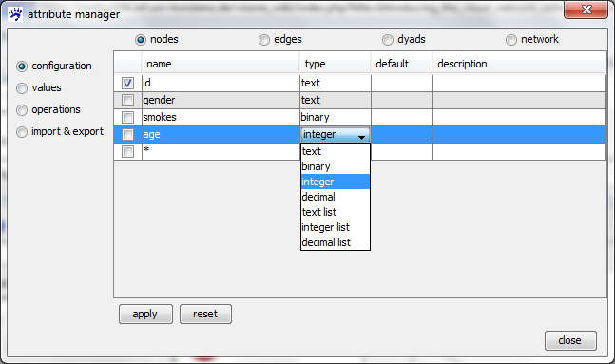Choose 'integer' in the type dropdown list
This screenshot has width=615, height=364.
tap(336, 182)
